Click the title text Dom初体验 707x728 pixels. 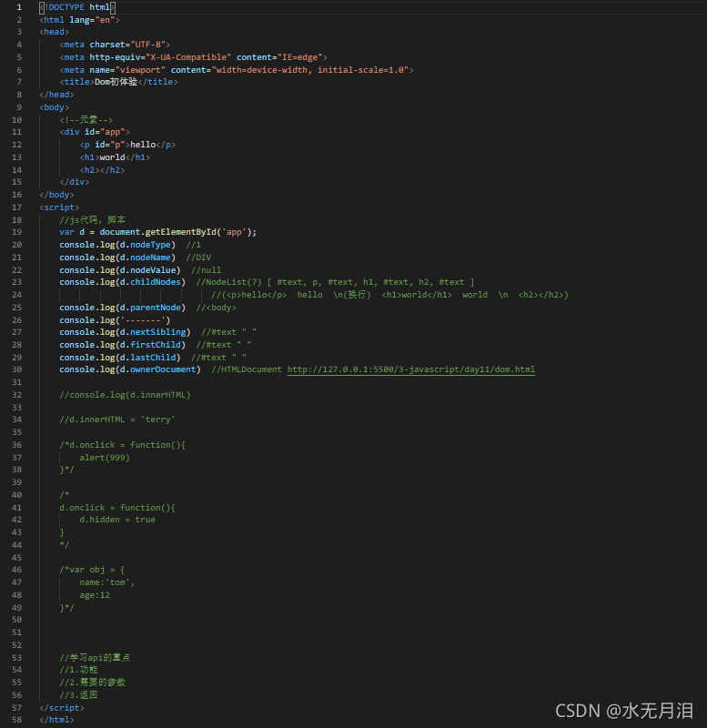click(x=116, y=82)
